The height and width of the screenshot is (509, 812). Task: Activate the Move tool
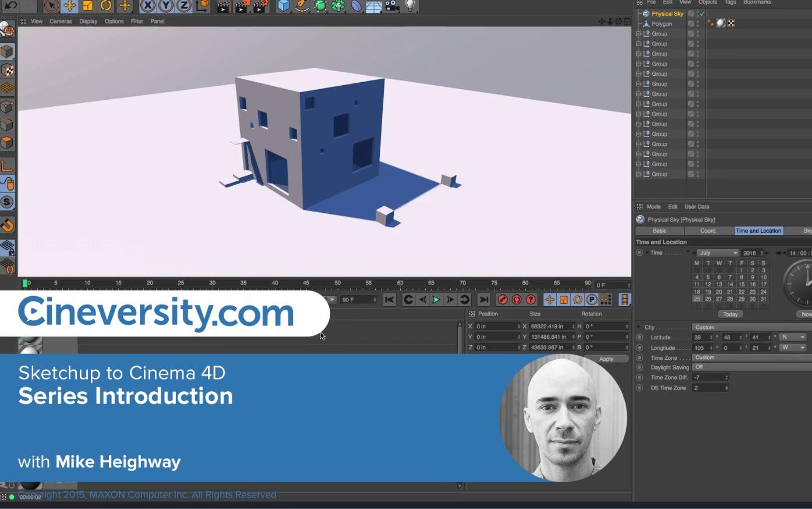click(69, 6)
